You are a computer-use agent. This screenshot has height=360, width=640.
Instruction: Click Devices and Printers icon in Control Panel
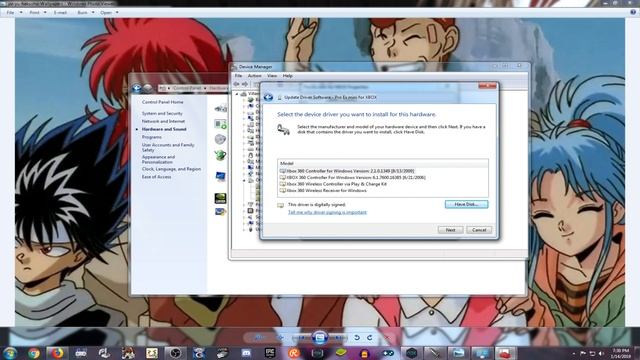tap(220, 108)
